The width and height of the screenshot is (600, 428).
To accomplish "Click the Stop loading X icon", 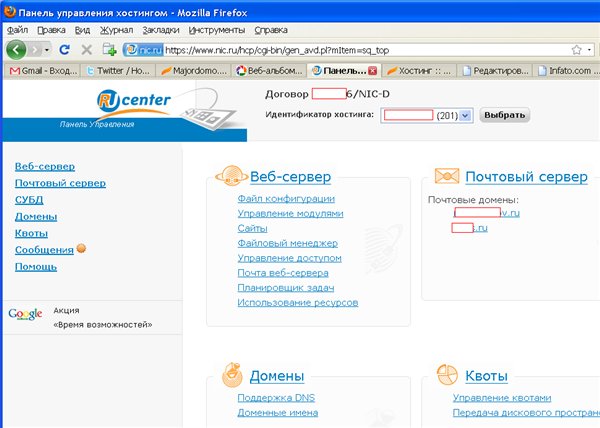I will coord(87,50).
